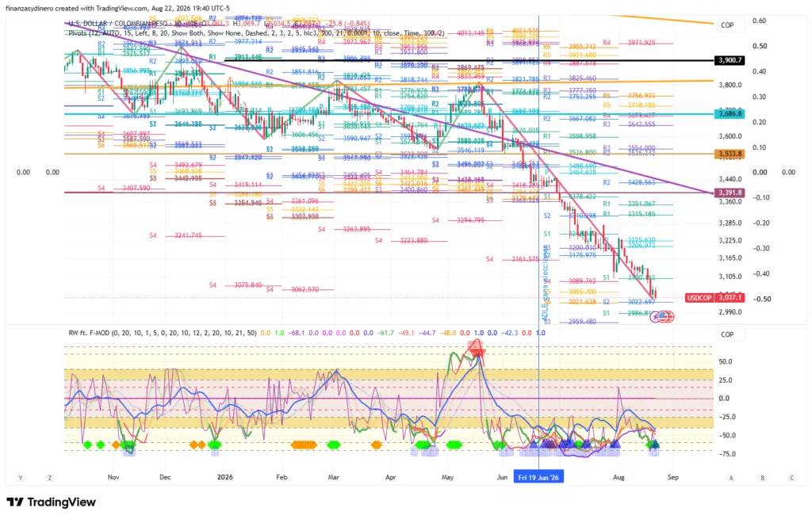Image resolution: width=812 pixels, height=519 pixels.
Task: Click the Mar label on time axis
Action: pos(334,477)
